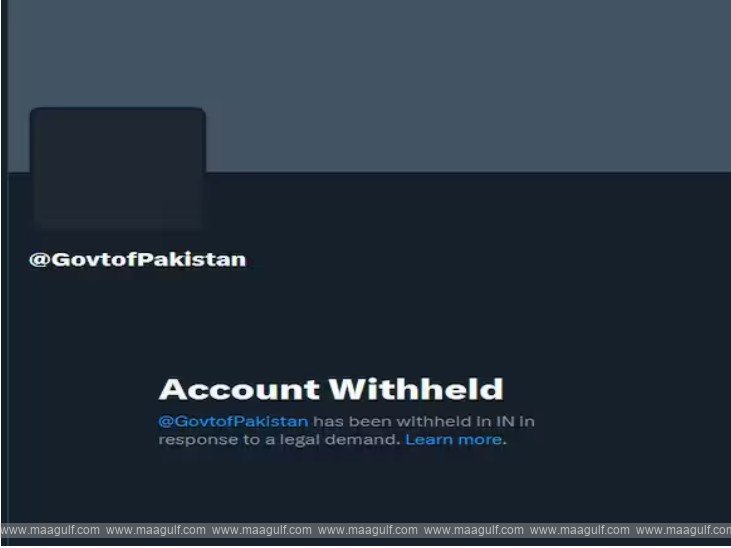Click the 'legal demand' phrase
Viewport: 731px width, 548px height.
(338, 440)
